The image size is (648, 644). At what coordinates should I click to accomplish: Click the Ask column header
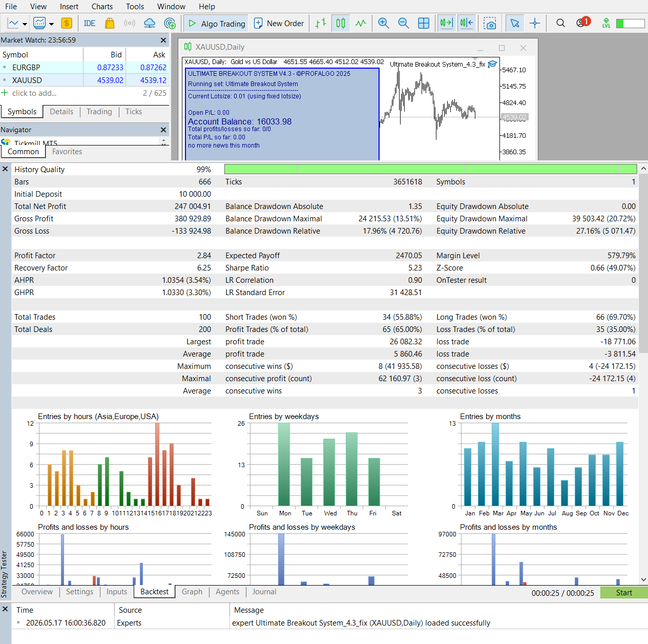(148, 55)
